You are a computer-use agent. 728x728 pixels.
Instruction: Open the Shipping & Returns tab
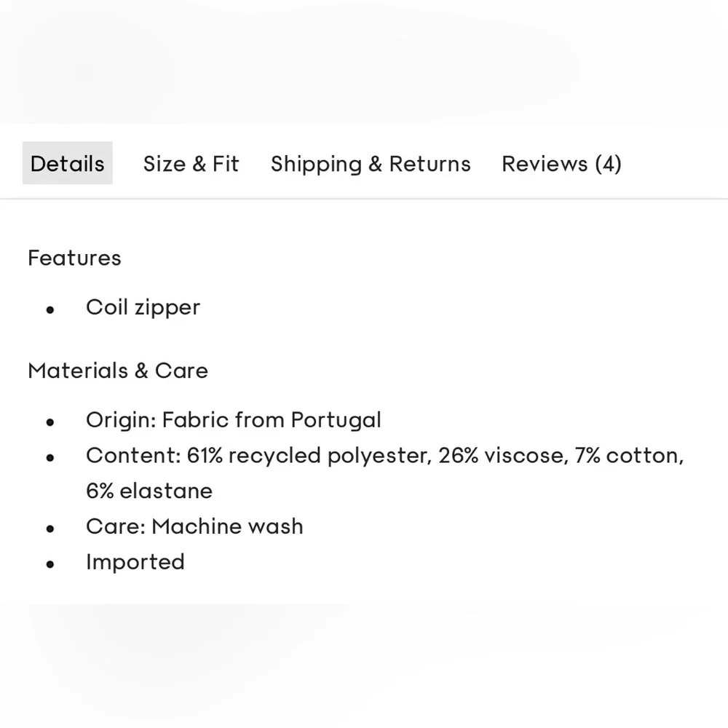pos(371,164)
